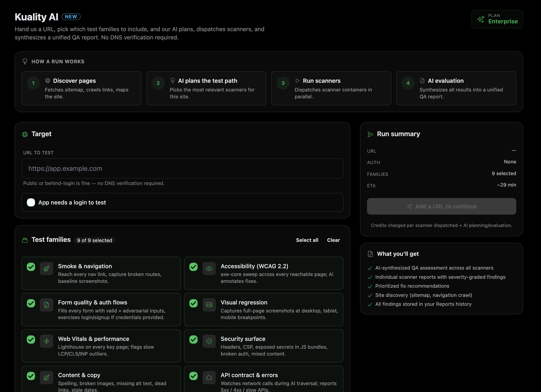The width and height of the screenshot is (541, 392).
Task: Click the NEW badge next to Kuality AI
Action: coord(71,17)
